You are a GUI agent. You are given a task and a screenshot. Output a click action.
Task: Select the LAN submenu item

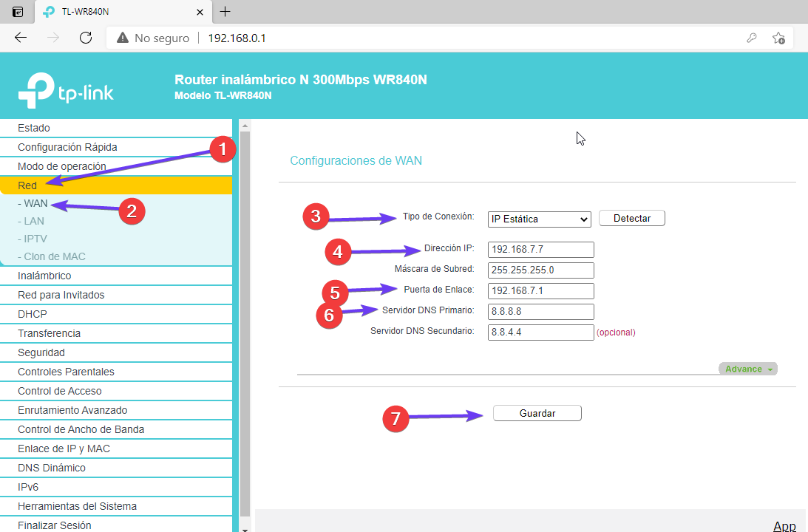point(33,221)
